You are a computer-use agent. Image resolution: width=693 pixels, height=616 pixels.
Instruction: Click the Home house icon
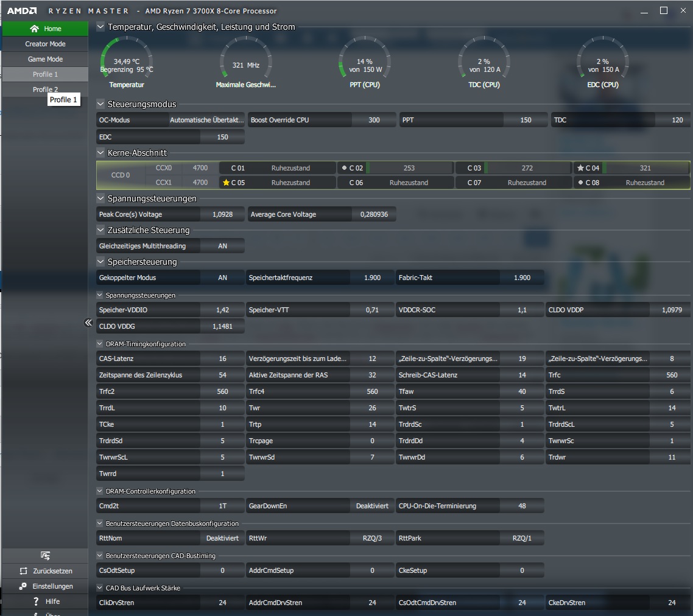pyautogui.click(x=35, y=29)
